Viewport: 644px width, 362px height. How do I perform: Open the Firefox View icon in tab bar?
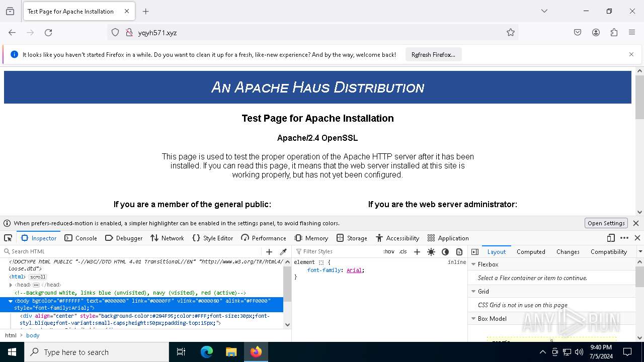pos(10,11)
